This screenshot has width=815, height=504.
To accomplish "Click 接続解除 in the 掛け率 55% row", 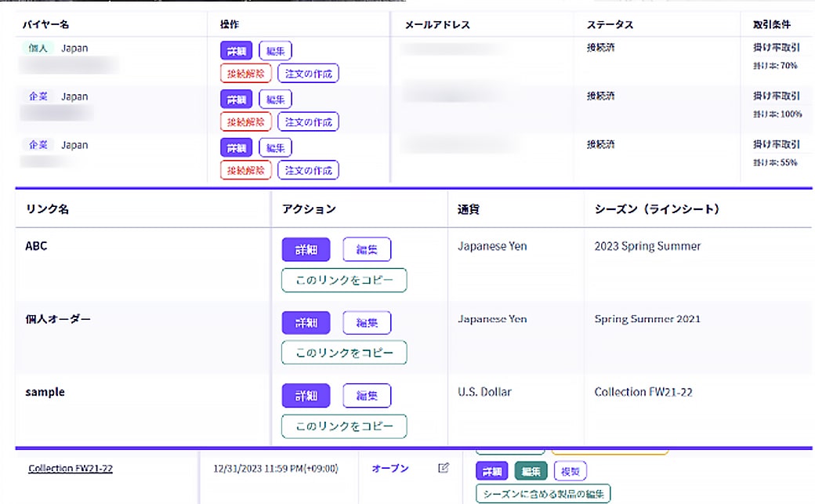I will click(246, 170).
